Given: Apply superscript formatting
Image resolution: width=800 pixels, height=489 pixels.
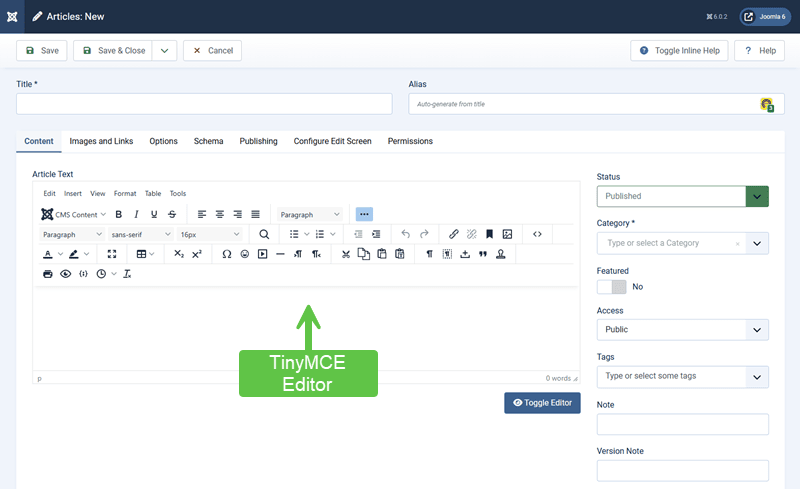Looking at the screenshot, I should (197, 254).
